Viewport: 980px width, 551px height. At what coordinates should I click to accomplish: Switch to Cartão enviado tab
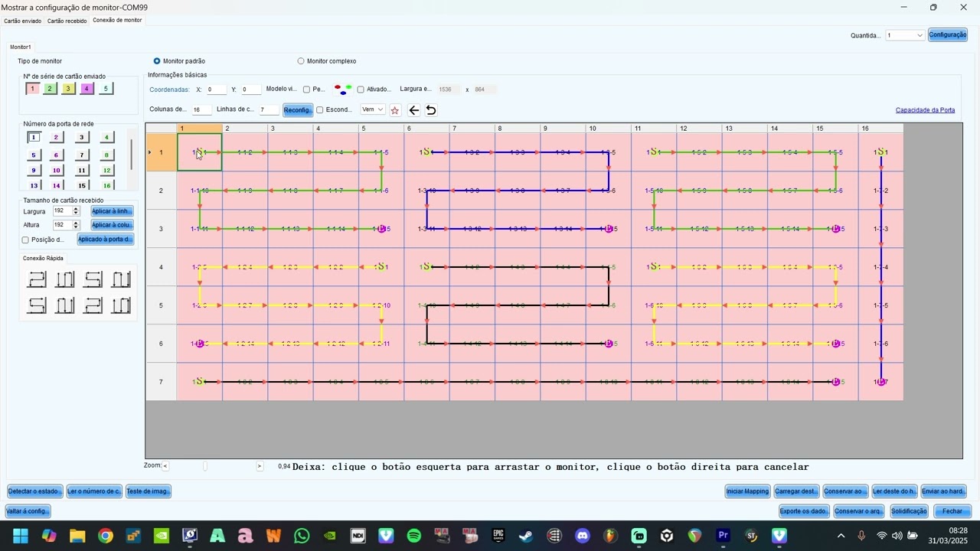23,21
